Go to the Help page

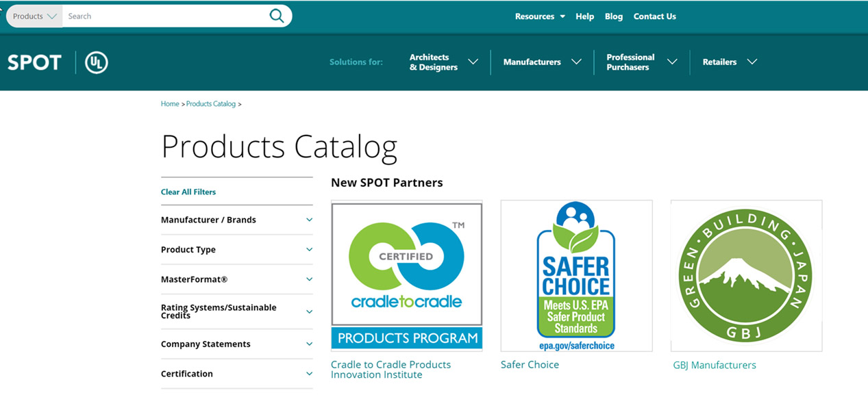[584, 16]
